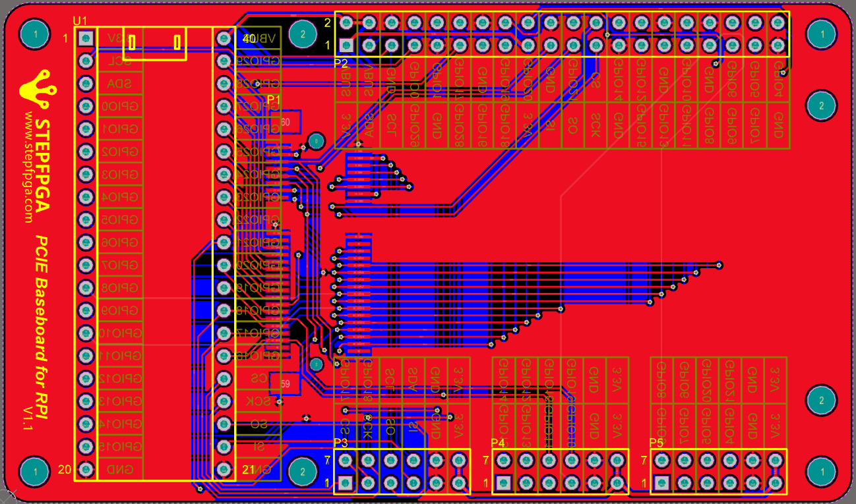This screenshot has width=856, height=504.
Task: Click mounting hole 2 beside U1 pin 40
Action: tap(302, 34)
